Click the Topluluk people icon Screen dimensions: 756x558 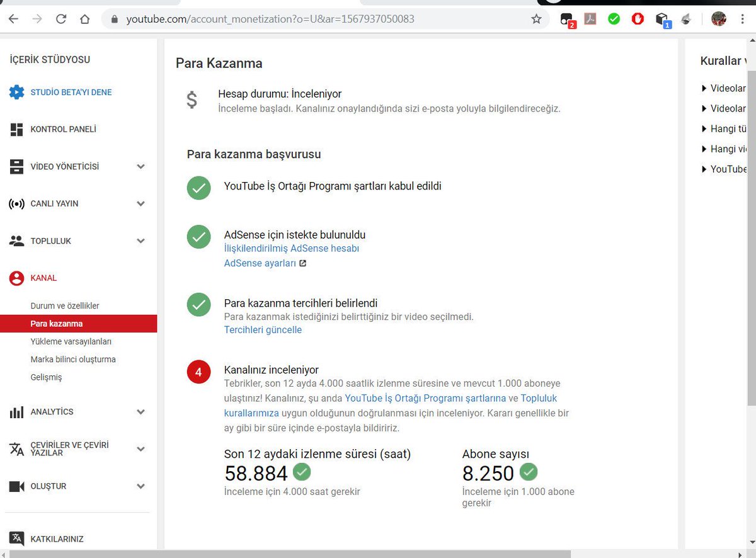coord(17,241)
